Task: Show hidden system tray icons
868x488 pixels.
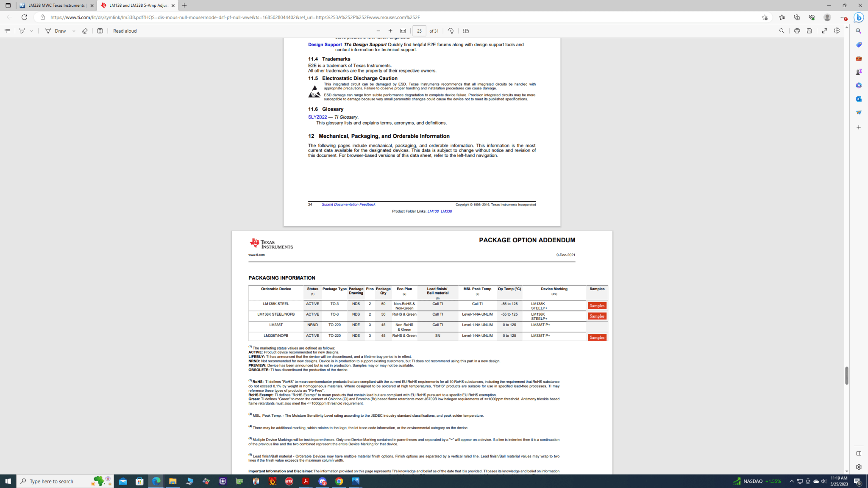Action: point(791,481)
